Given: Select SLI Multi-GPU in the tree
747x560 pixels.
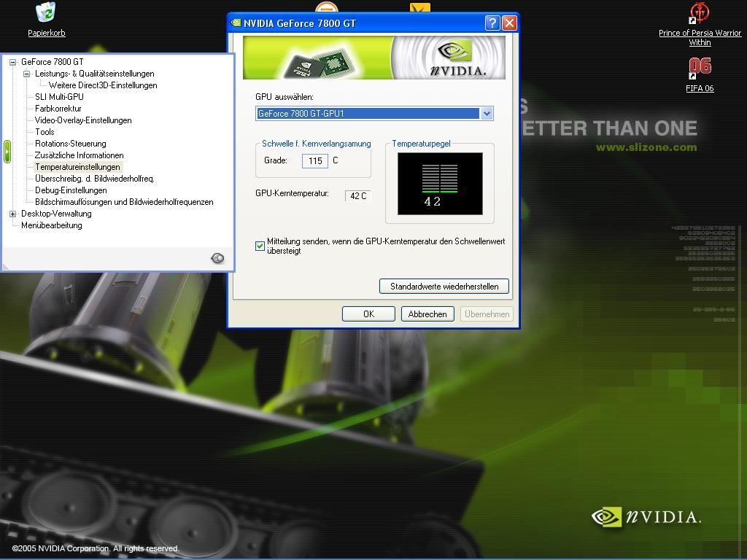Looking at the screenshot, I should coord(59,97).
